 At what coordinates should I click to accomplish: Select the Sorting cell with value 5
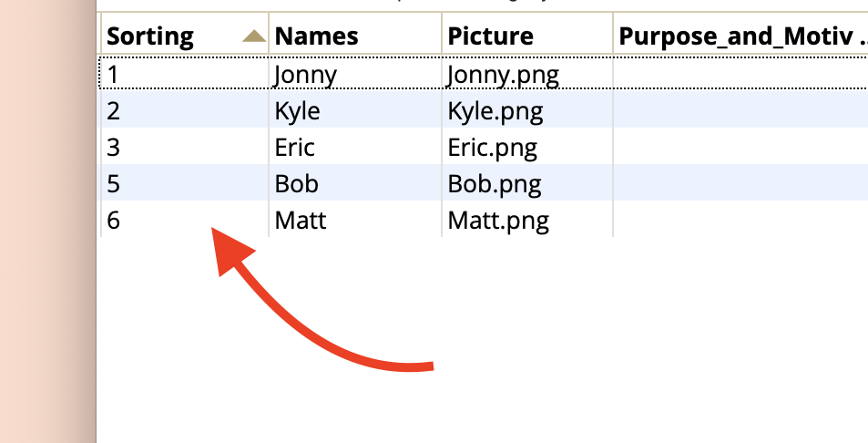click(x=185, y=182)
